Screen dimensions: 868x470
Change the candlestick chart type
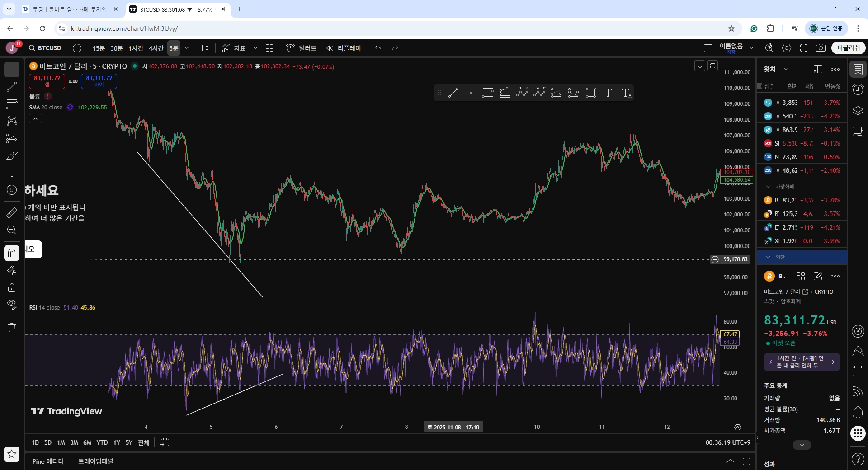click(x=205, y=48)
